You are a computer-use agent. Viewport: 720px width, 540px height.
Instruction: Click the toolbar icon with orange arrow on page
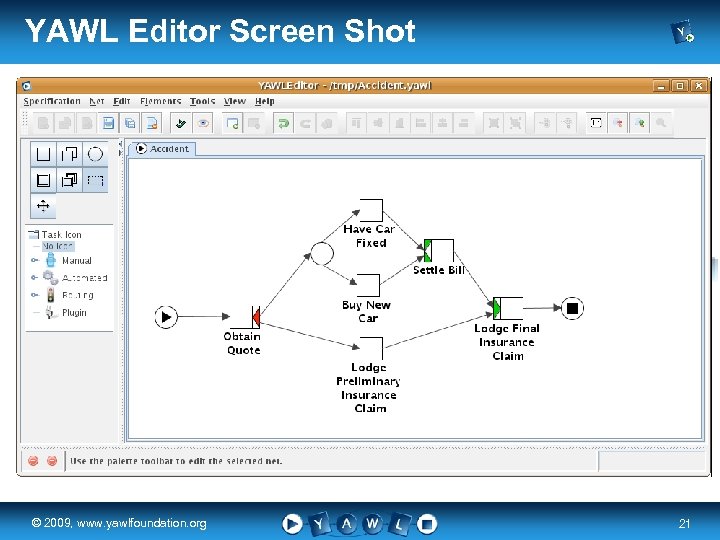[x=152, y=123]
